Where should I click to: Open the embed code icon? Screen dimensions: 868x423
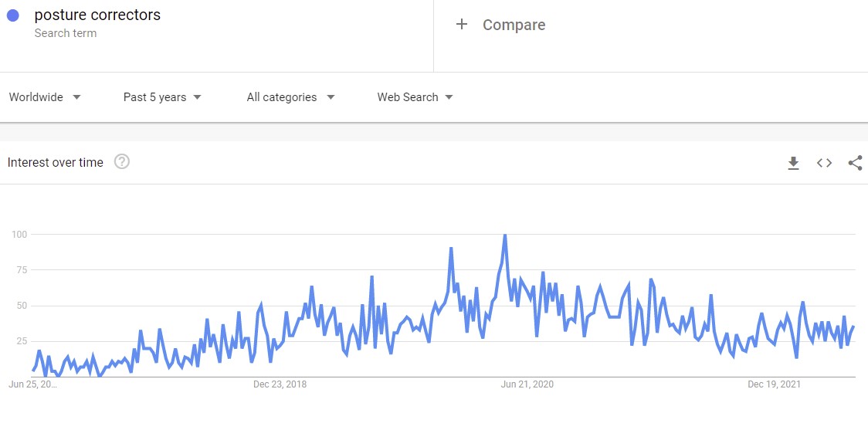[x=824, y=163]
